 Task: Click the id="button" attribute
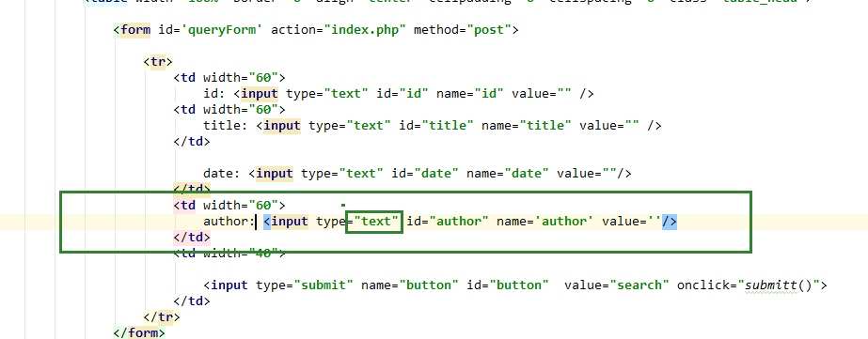pyautogui.click(x=508, y=285)
